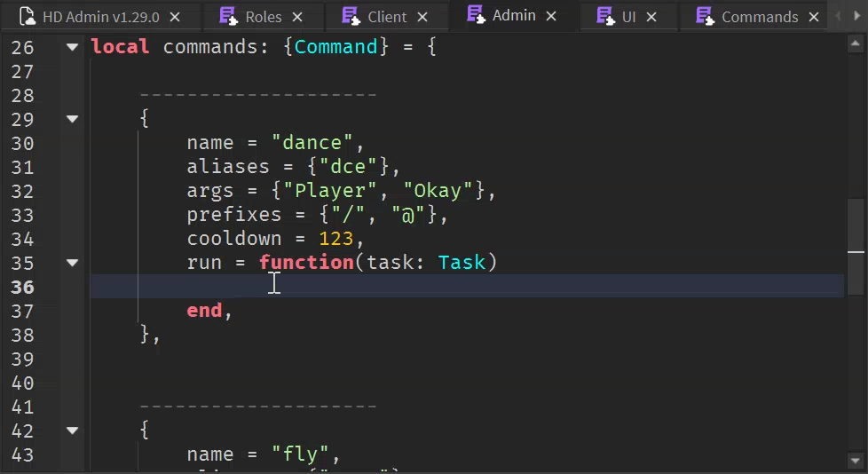Click the function keyword on line 35

307,263
